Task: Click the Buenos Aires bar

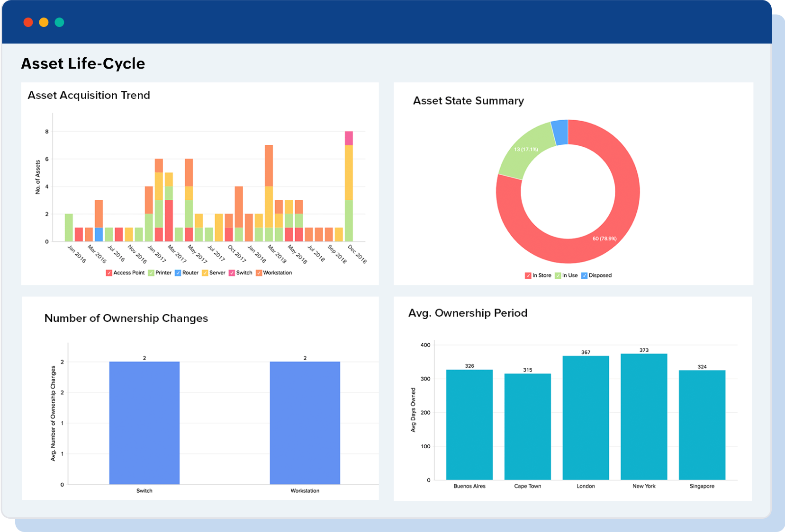Action: coord(469,425)
